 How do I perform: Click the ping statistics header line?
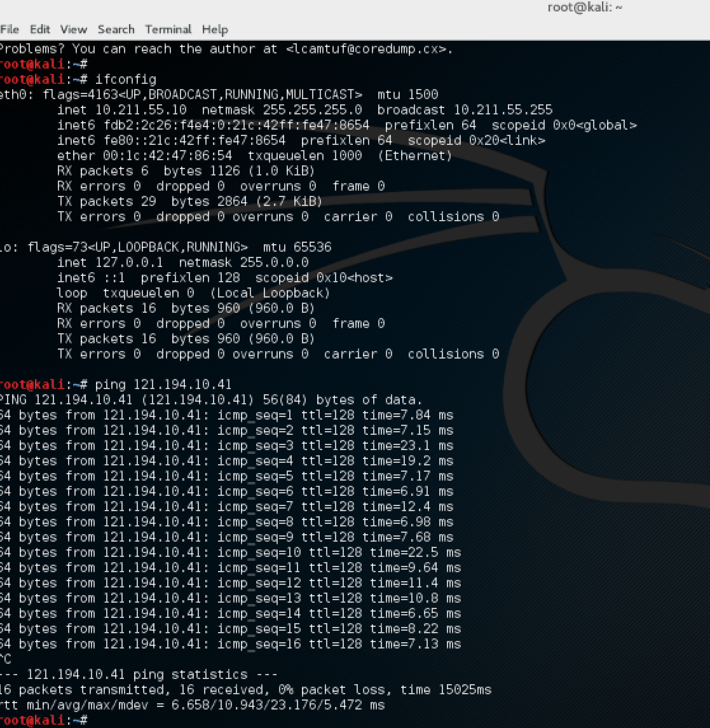[x=139, y=675]
